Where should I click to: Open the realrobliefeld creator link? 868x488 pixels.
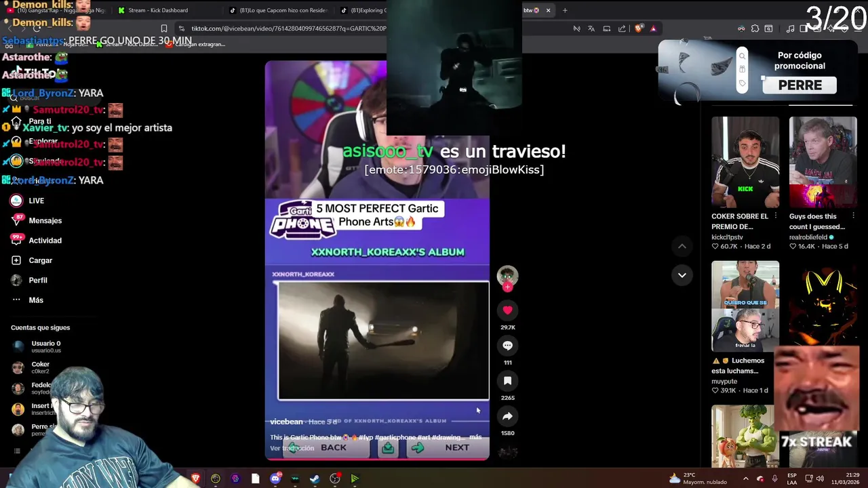pos(811,237)
